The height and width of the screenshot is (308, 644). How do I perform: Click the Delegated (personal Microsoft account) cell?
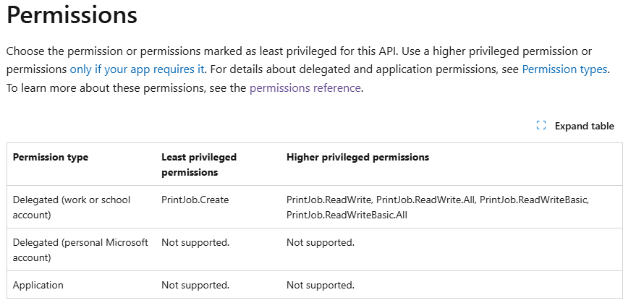tap(80, 249)
